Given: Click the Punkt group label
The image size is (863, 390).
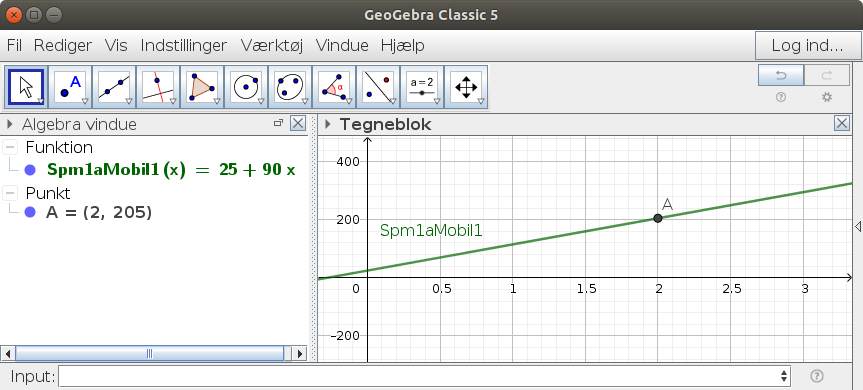Looking at the screenshot, I should [48, 193].
